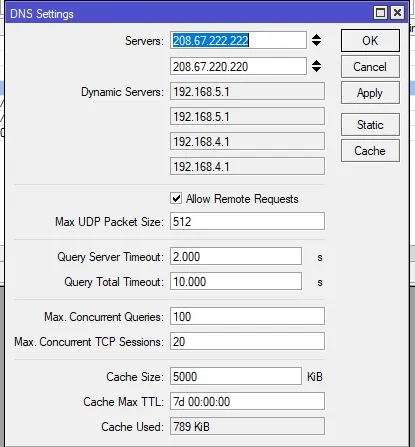Screen dimensions: 415x447
Task: Click the Max UDP Packet Size label
Action: [109, 222]
